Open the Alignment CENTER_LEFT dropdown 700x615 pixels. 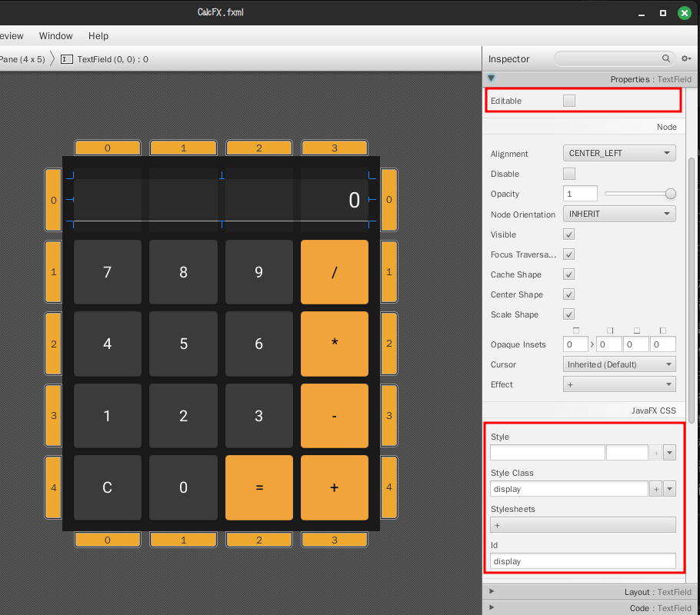click(619, 153)
